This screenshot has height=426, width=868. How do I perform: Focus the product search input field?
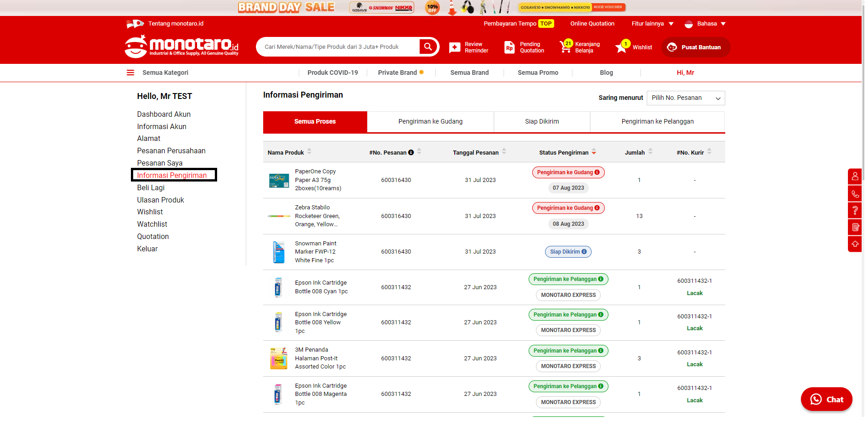tap(338, 47)
